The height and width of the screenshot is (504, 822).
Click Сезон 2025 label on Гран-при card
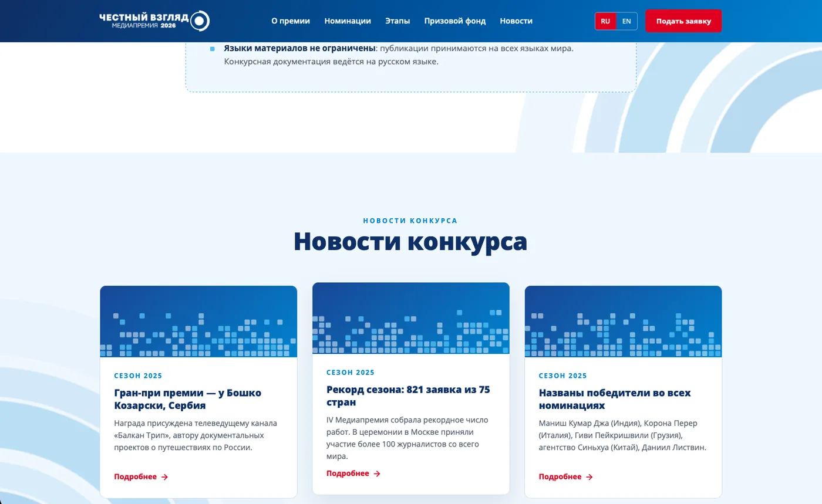138,376
